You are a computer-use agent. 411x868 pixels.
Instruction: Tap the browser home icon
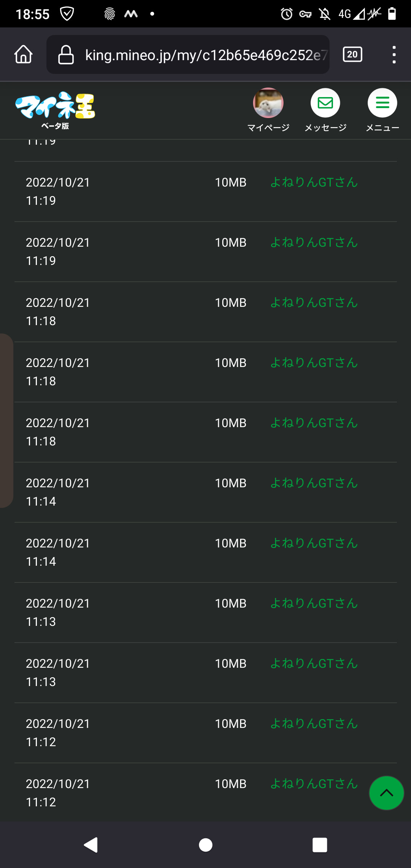point(24,54)
